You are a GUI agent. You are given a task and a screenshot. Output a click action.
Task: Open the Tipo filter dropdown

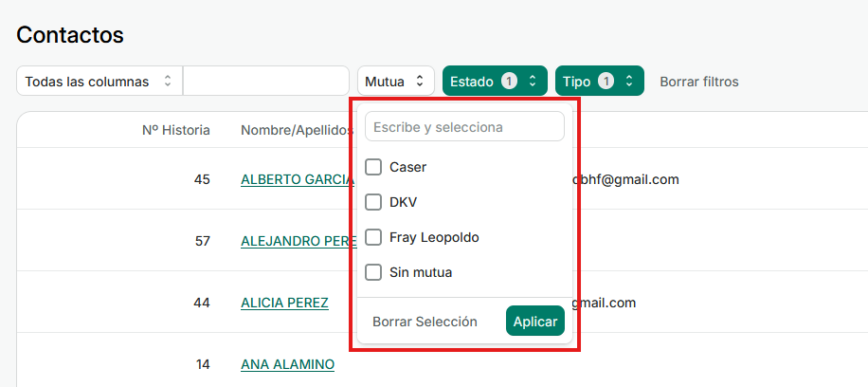(x=599, y=82)
